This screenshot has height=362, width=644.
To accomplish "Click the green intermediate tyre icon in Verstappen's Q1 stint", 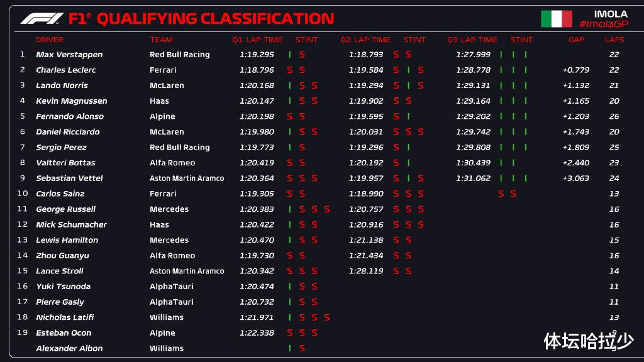I will (290, 55).
